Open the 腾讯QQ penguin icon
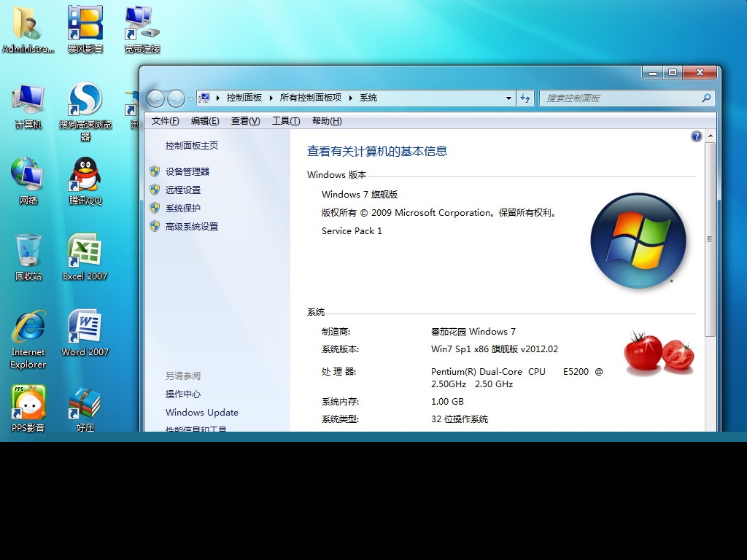Screen dimensions: 747x560 pyautogui.click(x=85, y=181)
